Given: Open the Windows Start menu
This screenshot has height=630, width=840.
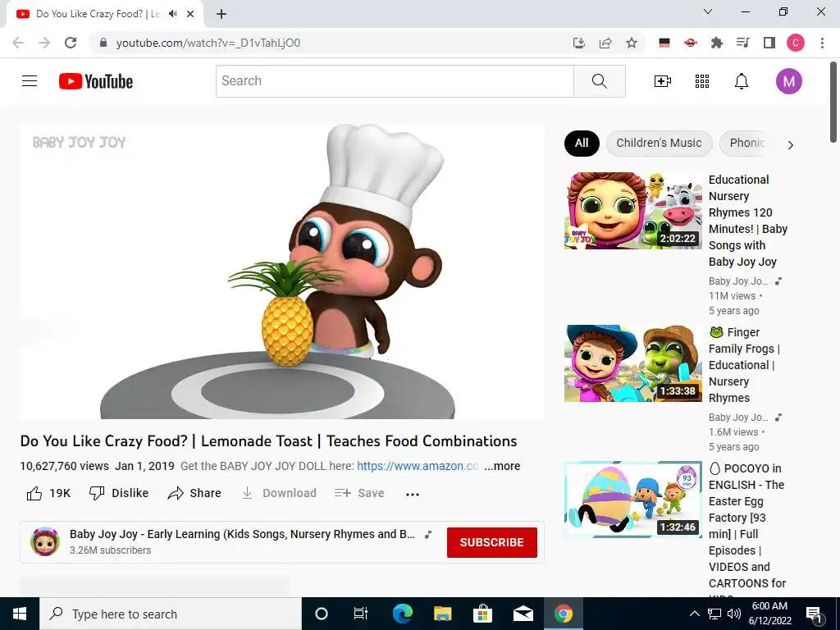Looking at the screenshot, I should tap(20, 614).
